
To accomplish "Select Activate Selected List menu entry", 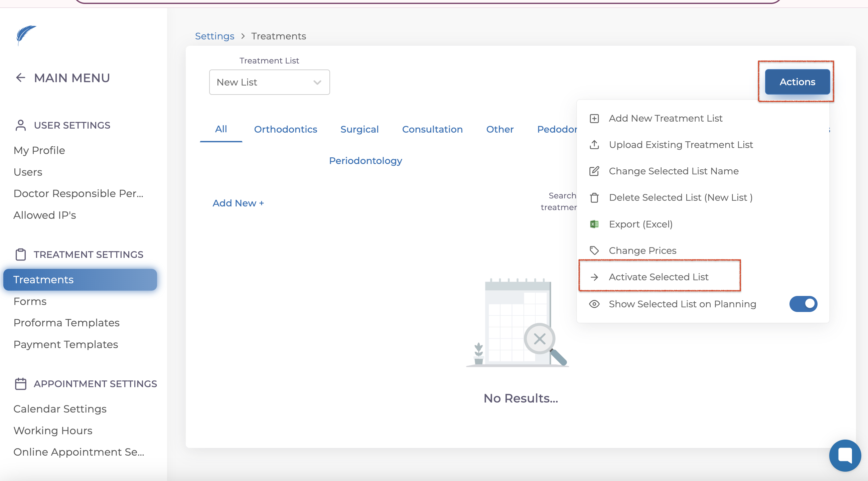I will coord(658,277).
